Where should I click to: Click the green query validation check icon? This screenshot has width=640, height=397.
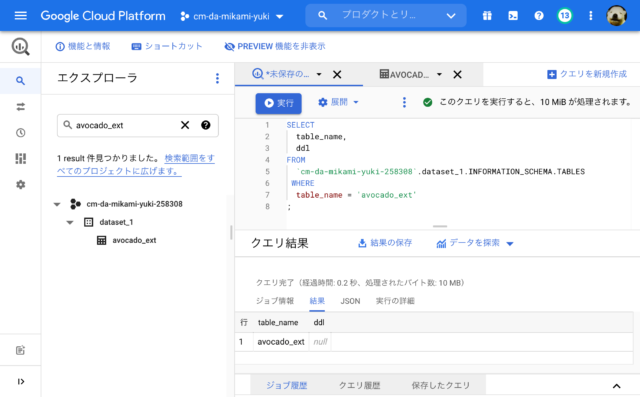(427, 102)
